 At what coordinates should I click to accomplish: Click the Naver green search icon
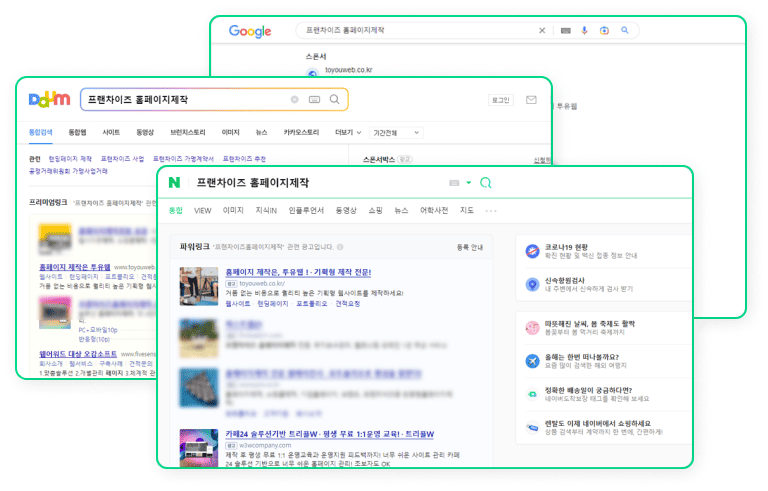[486, 183]
